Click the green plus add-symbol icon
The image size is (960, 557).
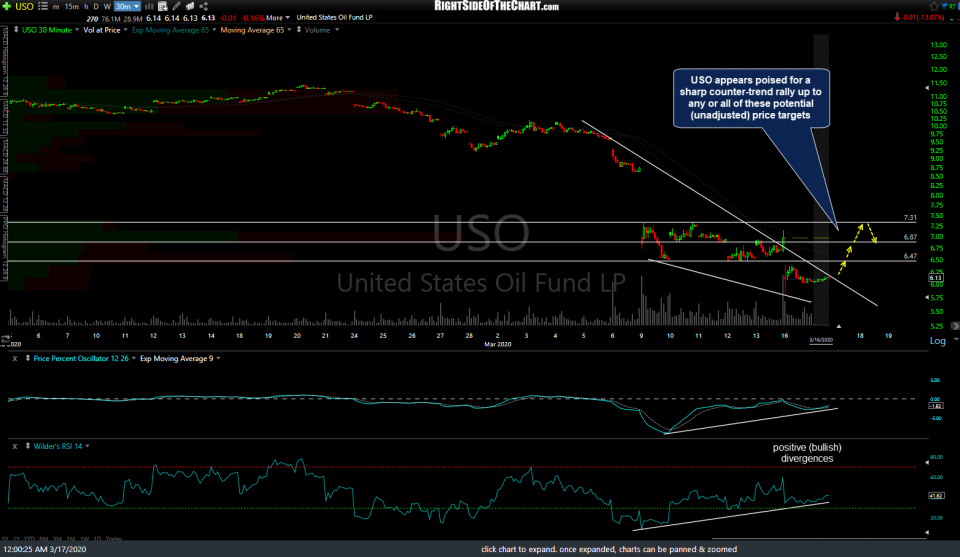tap(7, 6)
